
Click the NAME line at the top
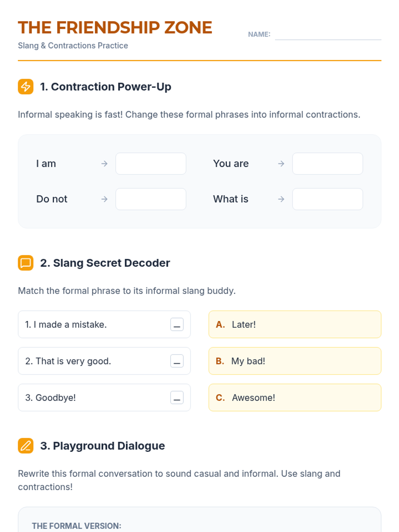328,34
